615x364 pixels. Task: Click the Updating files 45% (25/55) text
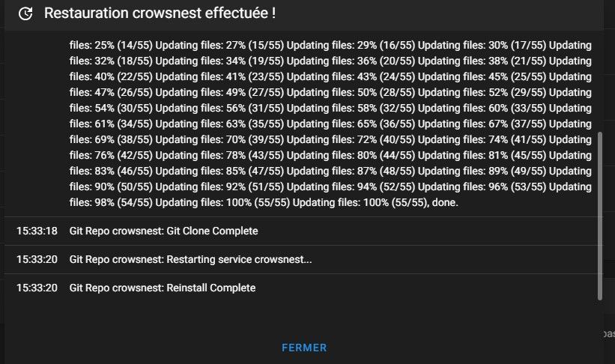click(482, 77)
